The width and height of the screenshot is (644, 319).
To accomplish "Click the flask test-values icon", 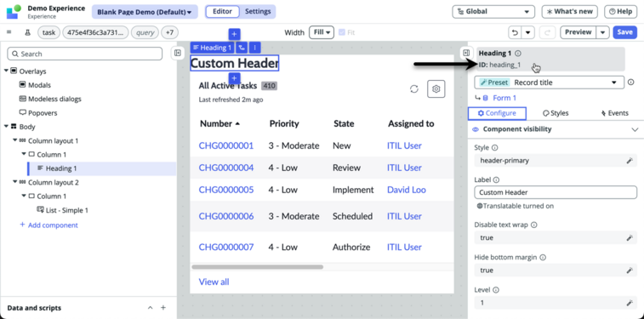I will [x=28, y=32].
